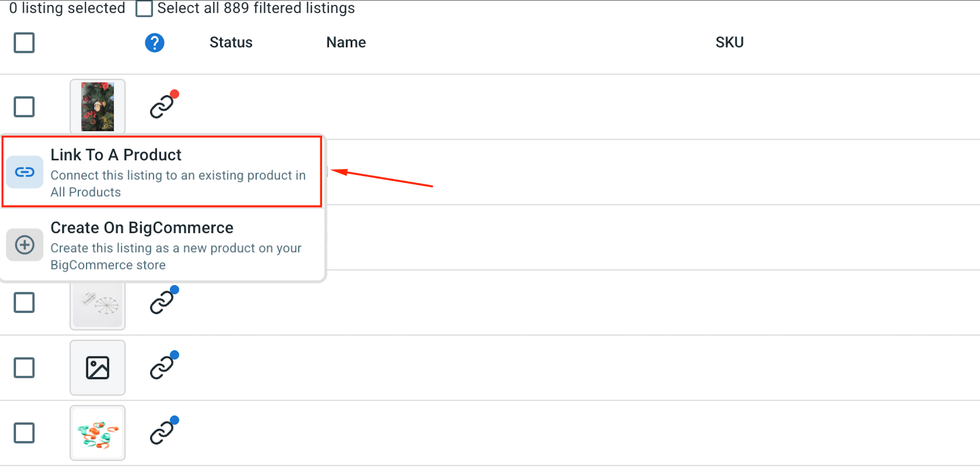Image resolution: width=980 pixels, height=468 pixels.
Task: Click the SKU column header
Action: click(x=729, y=43)
